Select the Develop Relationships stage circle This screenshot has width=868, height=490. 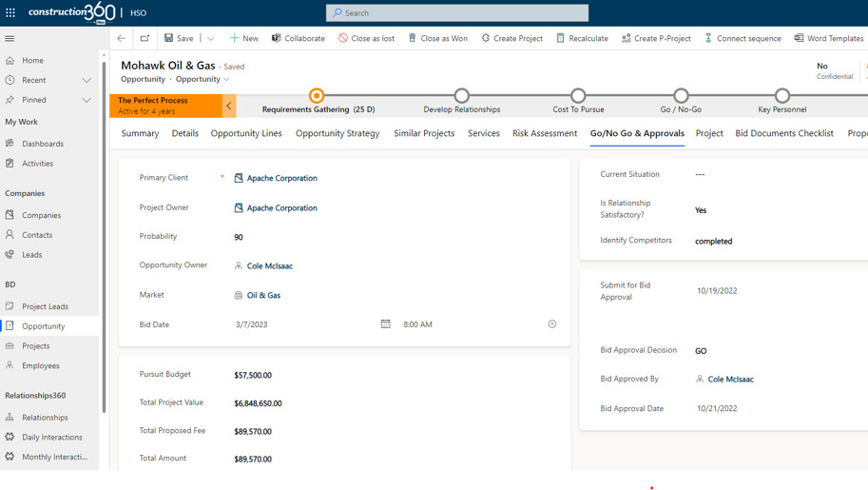(x=462, y=96)
